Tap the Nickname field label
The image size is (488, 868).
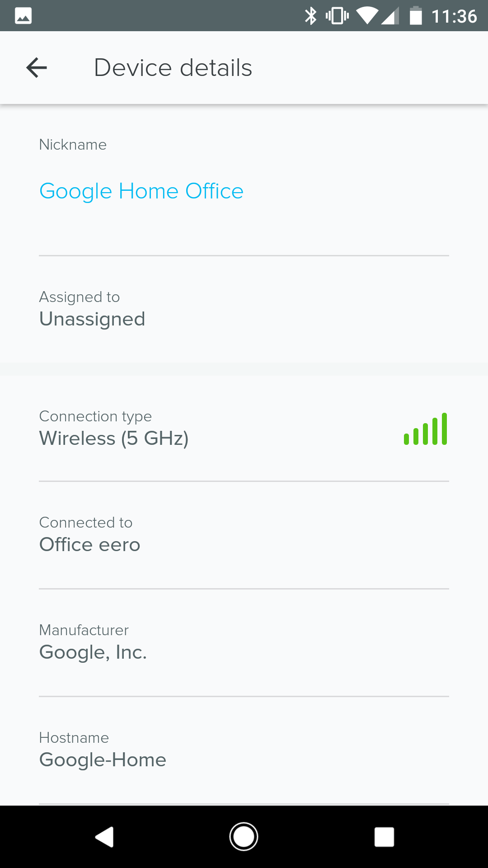(x=73, y=145)
